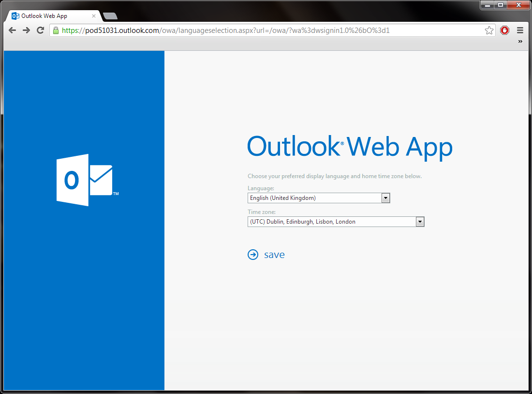
Task: Select the (UTC) Dublin, Edinburgh time zone box
Action: 336,222
